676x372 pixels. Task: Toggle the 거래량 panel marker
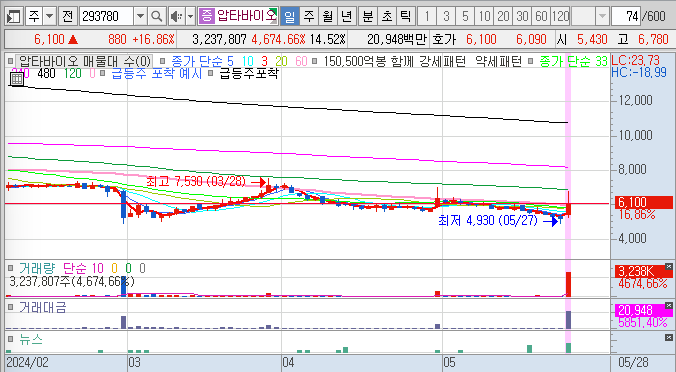tap(11, 269)
